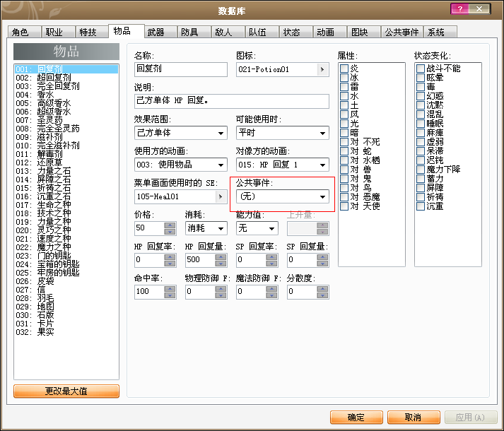
Task: Check the 沉重 state change box
Action: pos(421,206)
